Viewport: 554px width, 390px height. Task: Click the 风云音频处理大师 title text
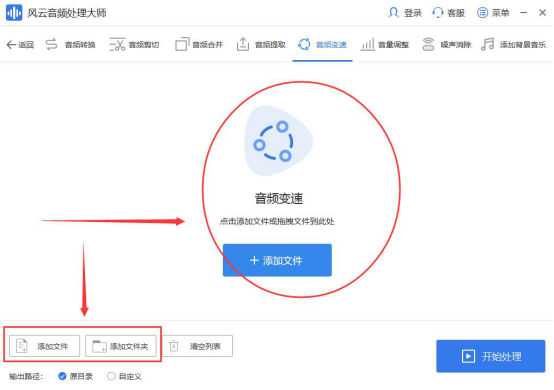pyautogui.click(x=67, y=13)
